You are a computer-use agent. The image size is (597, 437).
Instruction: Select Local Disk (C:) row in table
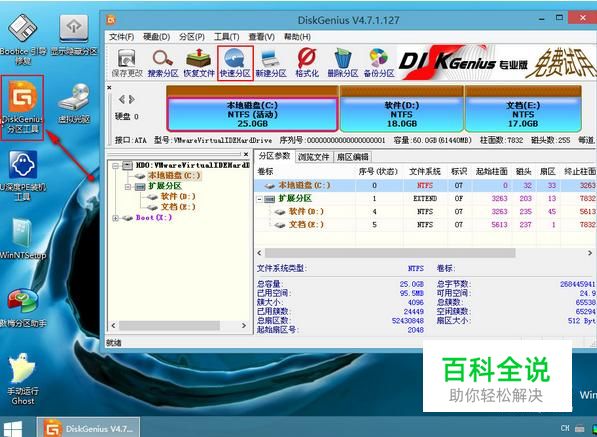pos(425,185)
